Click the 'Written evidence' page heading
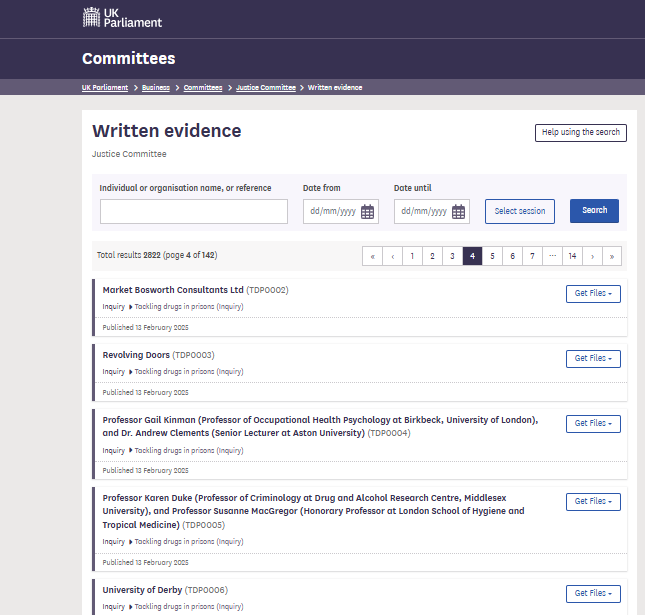This screenshot has width=645, height=615. point(167,131)
